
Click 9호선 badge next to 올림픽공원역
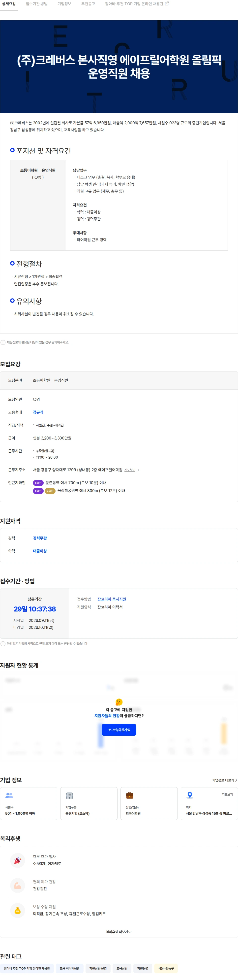[x=50, y=491]
